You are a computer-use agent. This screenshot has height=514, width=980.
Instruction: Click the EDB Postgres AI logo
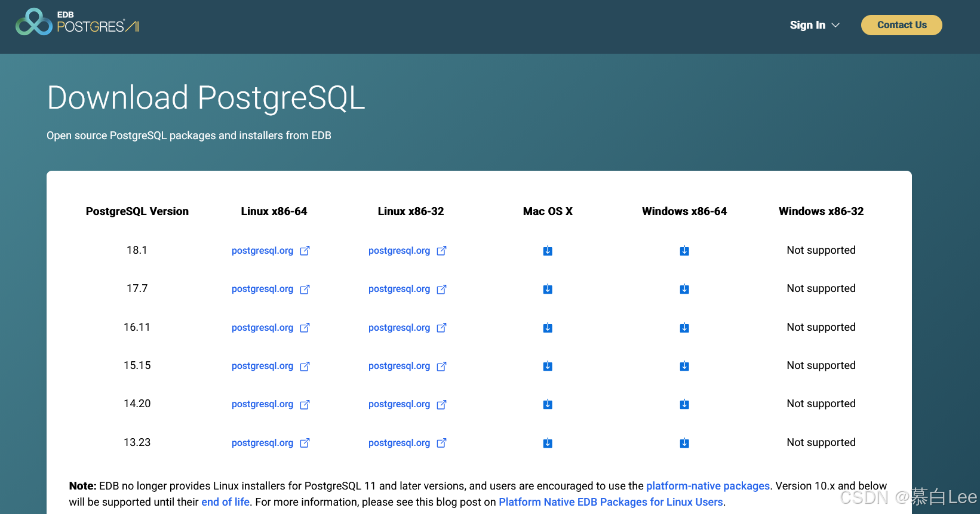pos(77,22)
